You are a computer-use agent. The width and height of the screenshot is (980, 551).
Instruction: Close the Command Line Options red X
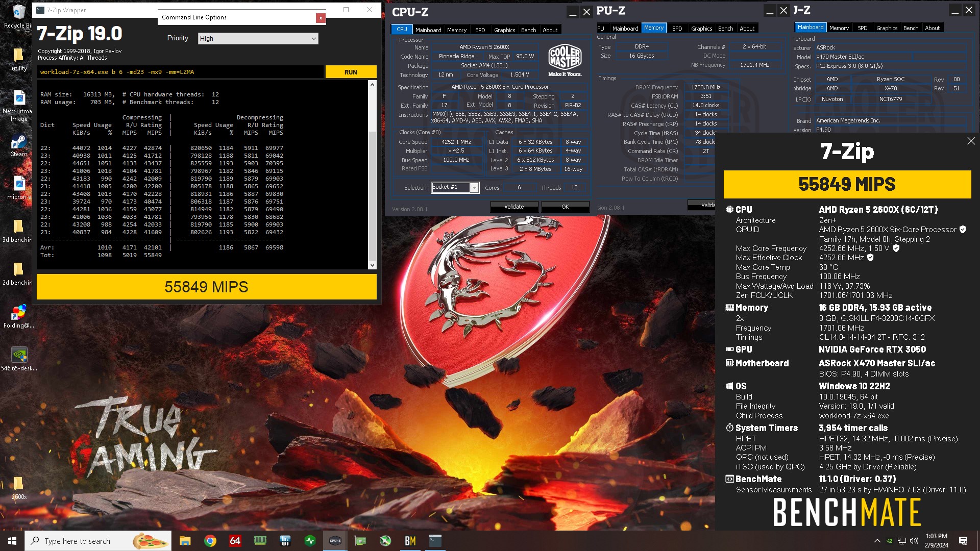point(321,18)
